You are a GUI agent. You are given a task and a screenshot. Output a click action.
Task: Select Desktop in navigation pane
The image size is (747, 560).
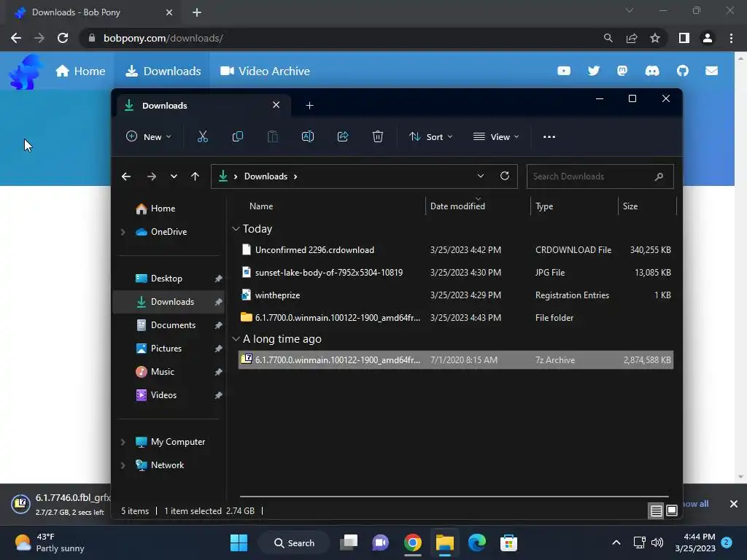pos(168,279)
